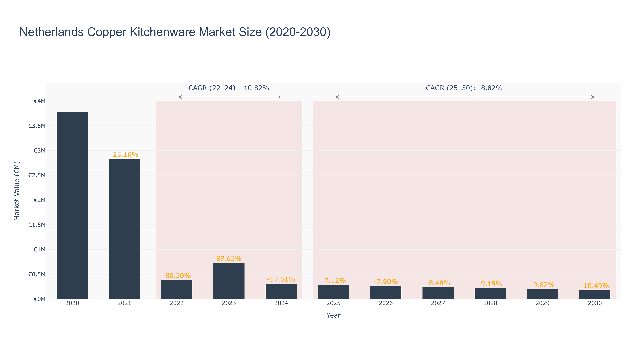The image size is (644, 345).
Task: Click the 2029 bar
Action: (542, 294)
